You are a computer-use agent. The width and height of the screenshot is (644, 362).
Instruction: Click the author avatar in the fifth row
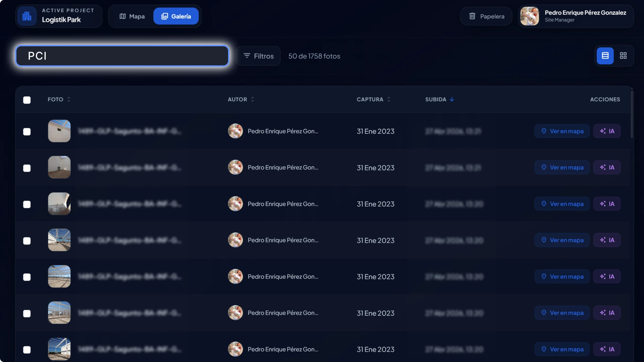point(235,277)
